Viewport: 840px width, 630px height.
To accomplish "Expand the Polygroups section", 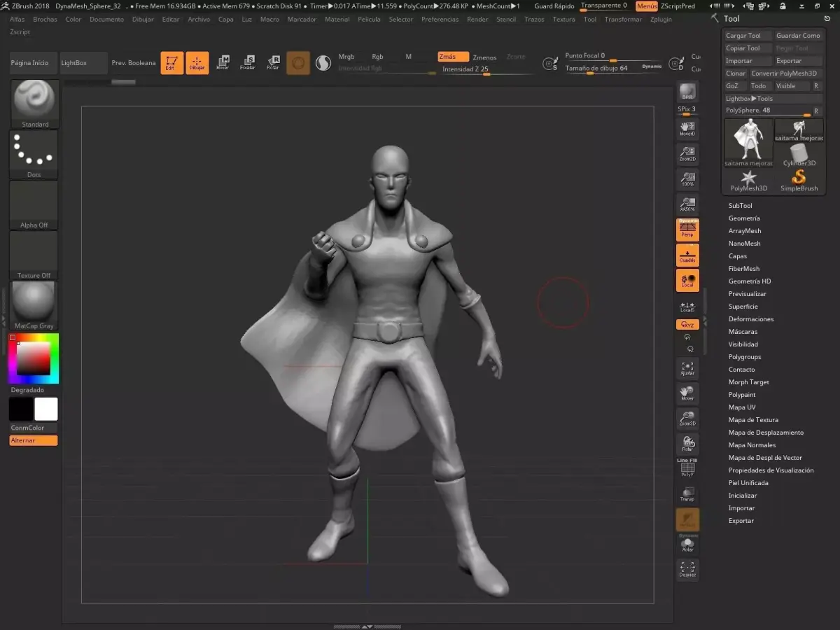I will pyautogui.click(x=745, y=357).
